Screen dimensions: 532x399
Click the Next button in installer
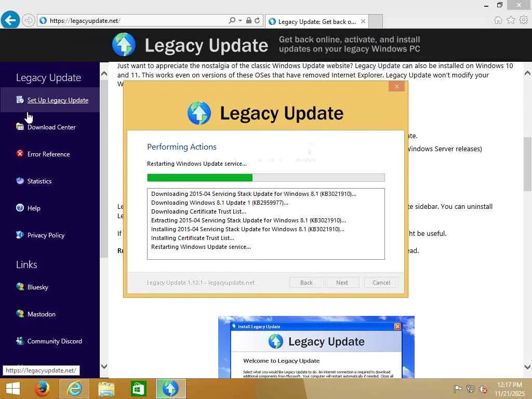point(342,283)
